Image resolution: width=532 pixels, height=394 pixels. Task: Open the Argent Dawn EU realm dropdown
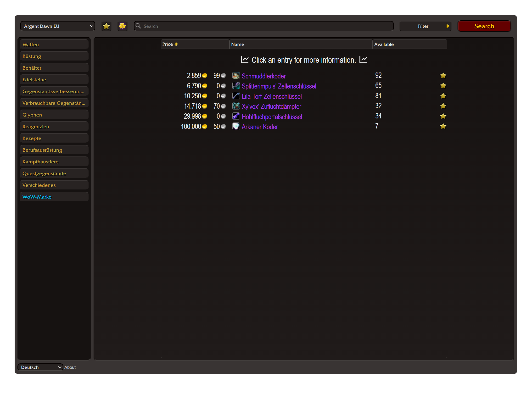point(58,26)
